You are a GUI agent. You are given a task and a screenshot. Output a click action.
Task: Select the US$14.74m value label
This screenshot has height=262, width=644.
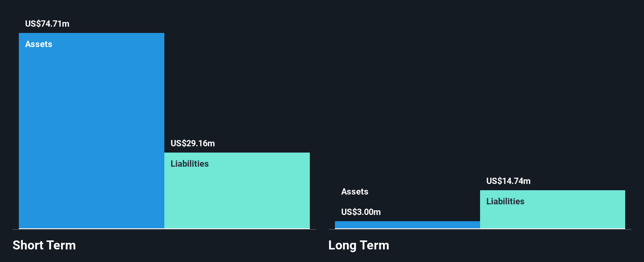pos(508,181)
